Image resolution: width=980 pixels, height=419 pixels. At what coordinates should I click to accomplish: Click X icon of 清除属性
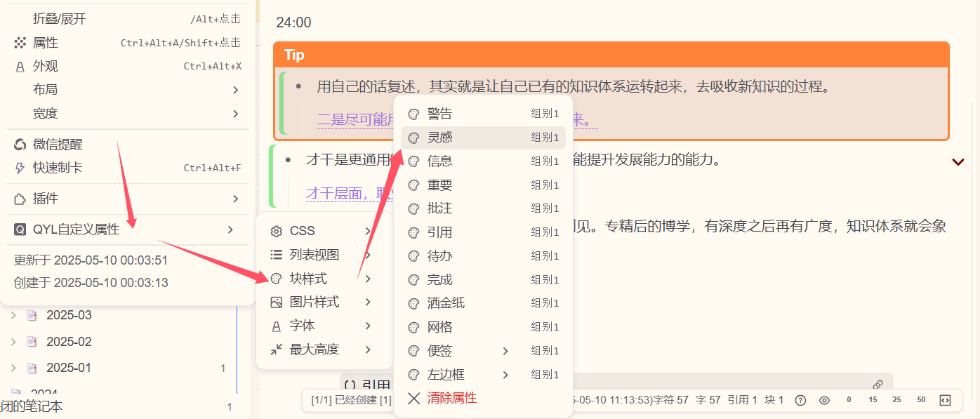[414, 398]
